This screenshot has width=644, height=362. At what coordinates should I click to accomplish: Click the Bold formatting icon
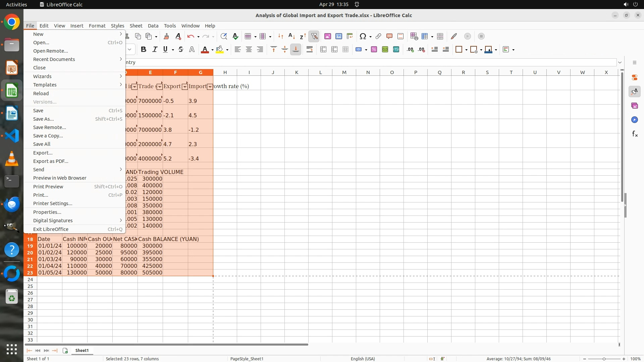coord(144,50)
